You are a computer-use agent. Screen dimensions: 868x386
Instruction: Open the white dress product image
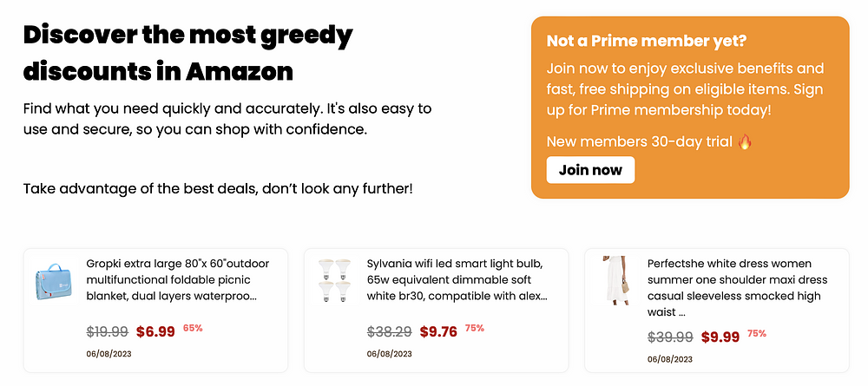(x=616, y=280)
